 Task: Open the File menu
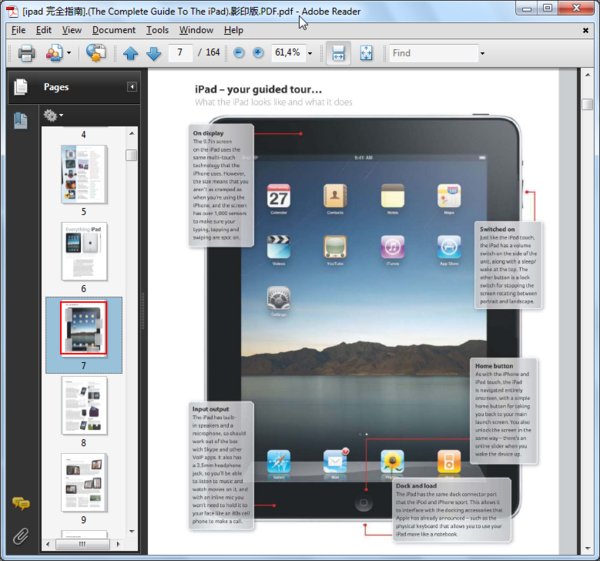(x=18, y=30)
